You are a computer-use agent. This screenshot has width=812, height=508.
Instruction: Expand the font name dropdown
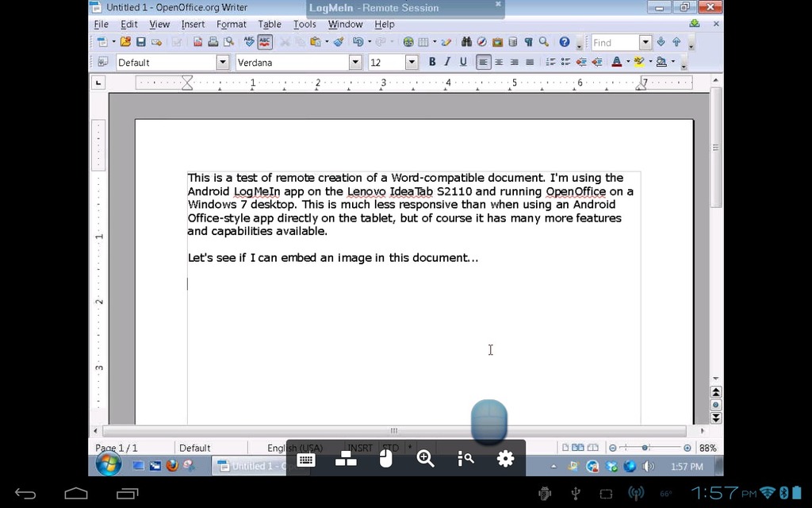pyautogui.click(x=355, y=62)
